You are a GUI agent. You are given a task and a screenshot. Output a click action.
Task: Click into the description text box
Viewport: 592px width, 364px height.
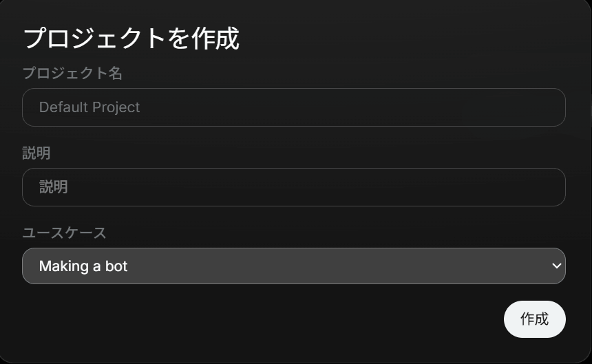293,187
